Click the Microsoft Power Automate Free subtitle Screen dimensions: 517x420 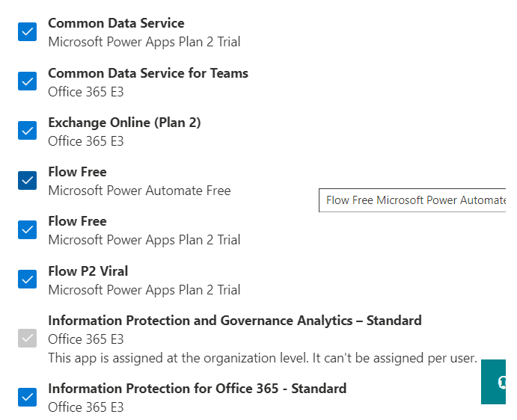(139, 191)
